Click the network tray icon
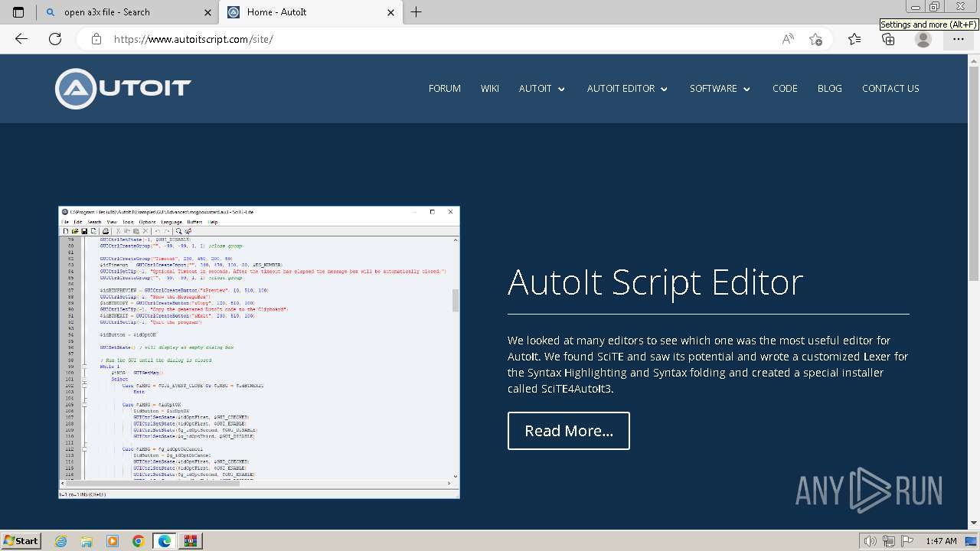 [889, 541]
